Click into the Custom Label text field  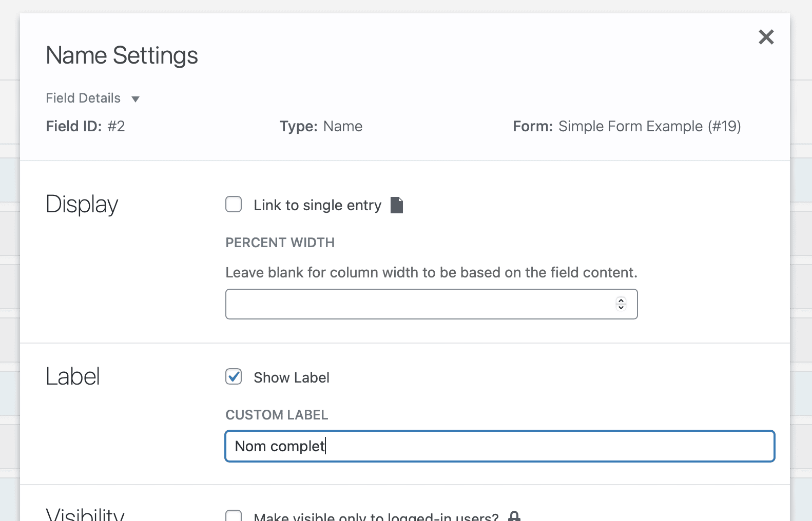(x=499, y=446)
